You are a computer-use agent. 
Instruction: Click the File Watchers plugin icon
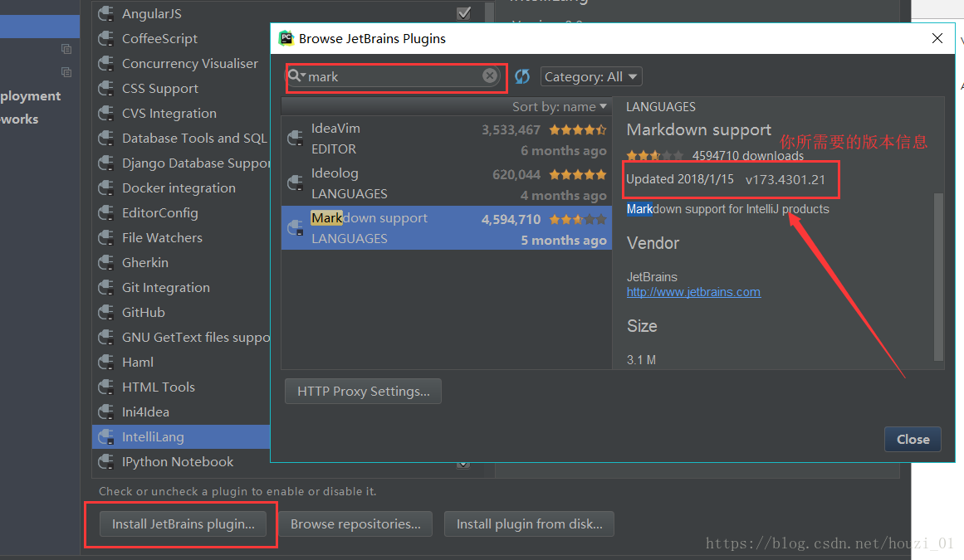point(105,237)
